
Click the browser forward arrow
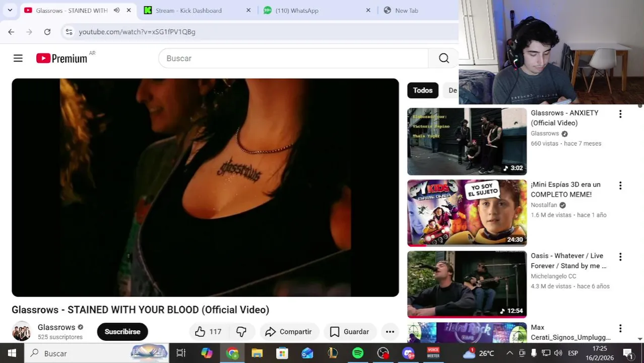29,32
